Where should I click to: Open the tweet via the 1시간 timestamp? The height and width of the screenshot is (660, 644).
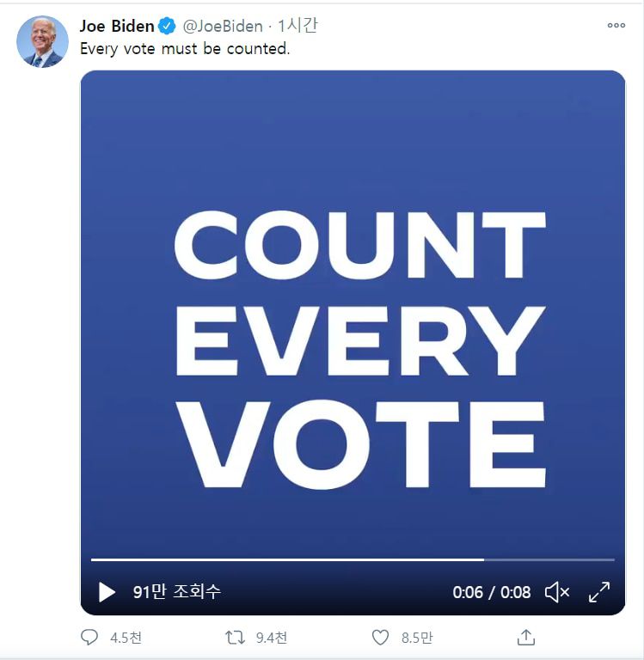click(297, 26)
